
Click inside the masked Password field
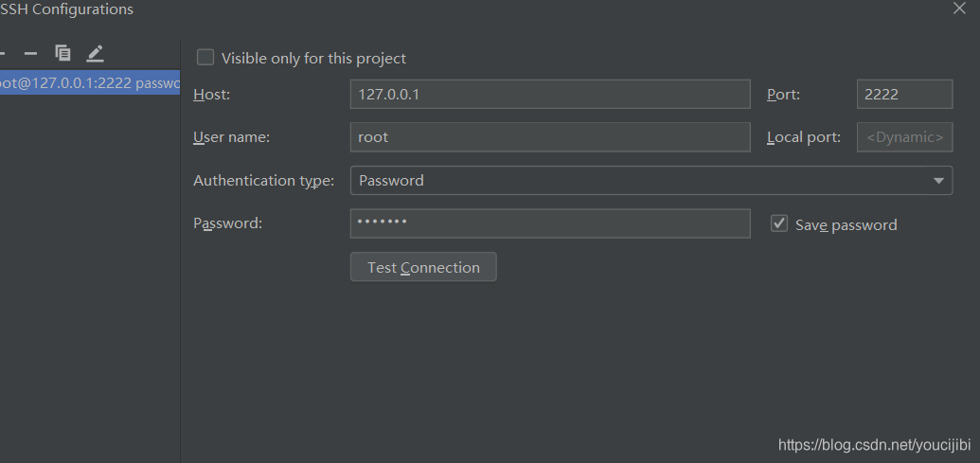coord(549,223)
